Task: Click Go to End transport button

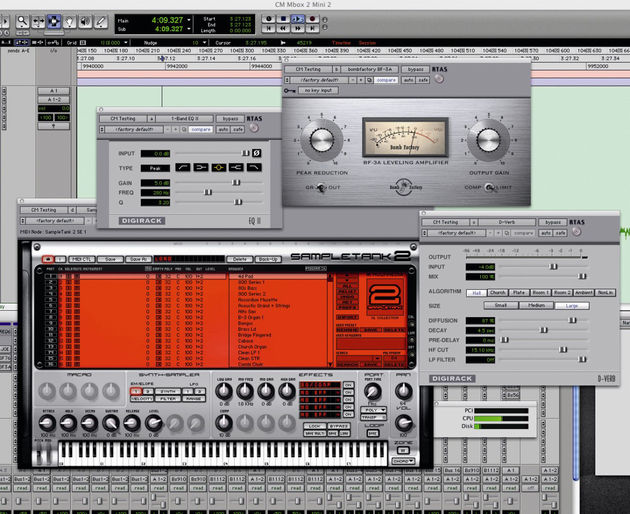Action: coord(312,29)
